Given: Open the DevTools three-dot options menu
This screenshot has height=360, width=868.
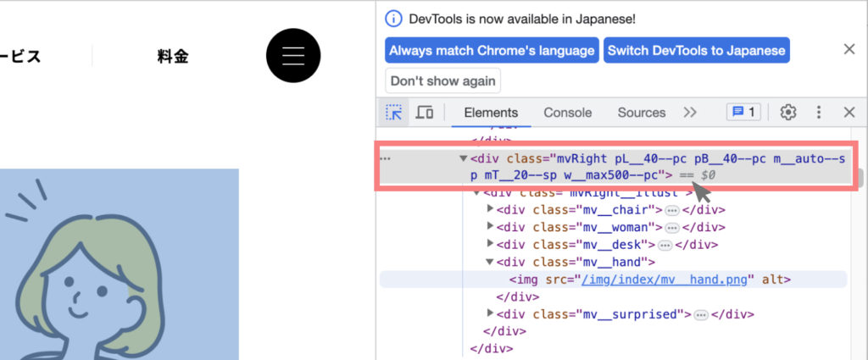Looking at the screenshot, I should tap(819, 113).
